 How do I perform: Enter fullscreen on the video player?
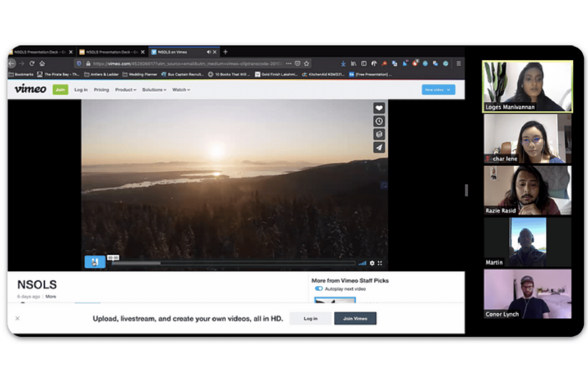(380, 263)
